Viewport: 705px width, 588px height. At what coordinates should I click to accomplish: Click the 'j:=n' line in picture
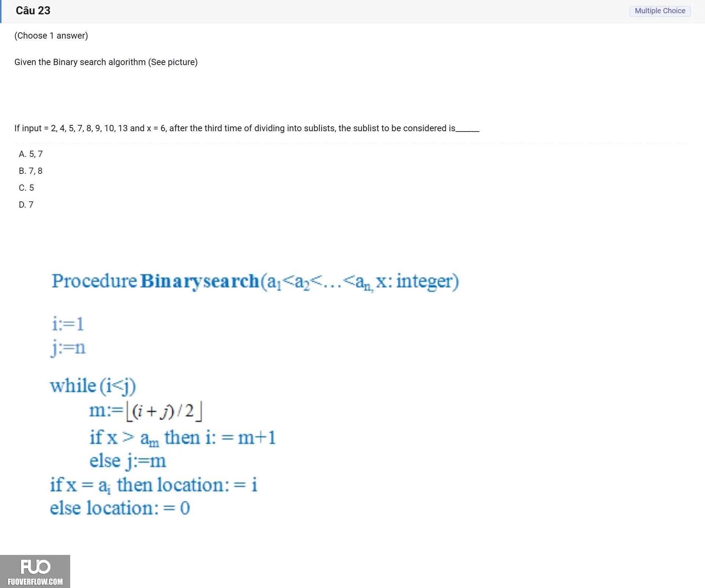click(68, 348)
